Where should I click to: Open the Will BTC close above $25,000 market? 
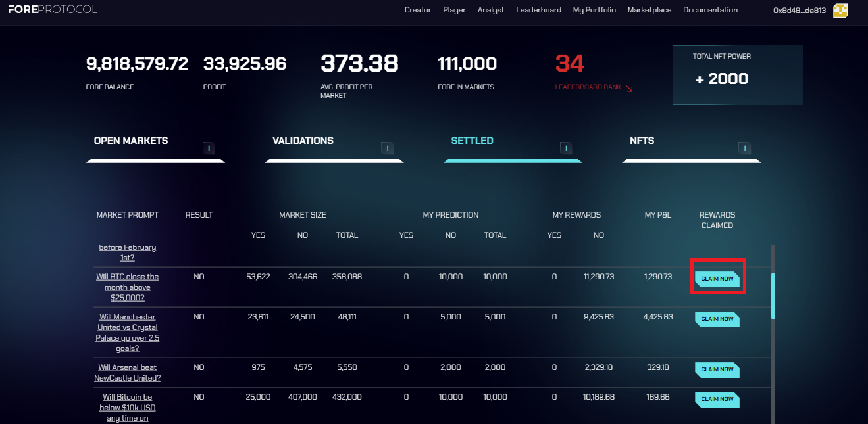click(x=128, y=287)
